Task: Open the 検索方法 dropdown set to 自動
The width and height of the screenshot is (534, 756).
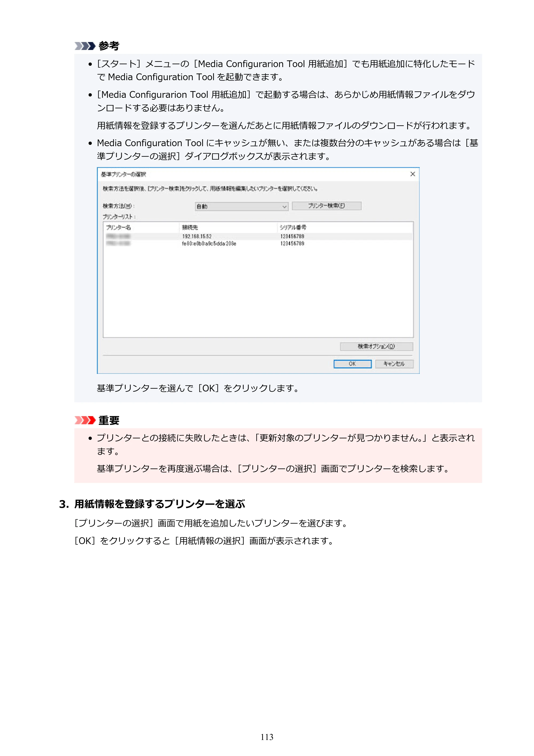Action: [241, 207]
